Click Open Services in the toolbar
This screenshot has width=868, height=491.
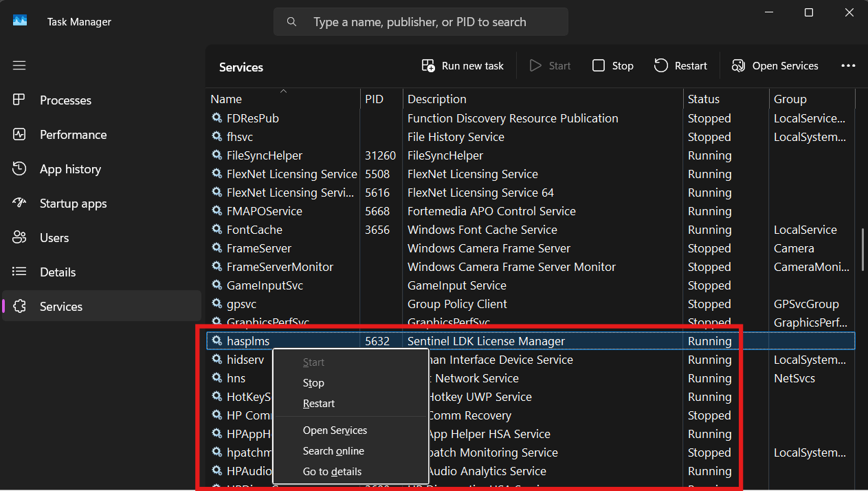tap(775, 66)
